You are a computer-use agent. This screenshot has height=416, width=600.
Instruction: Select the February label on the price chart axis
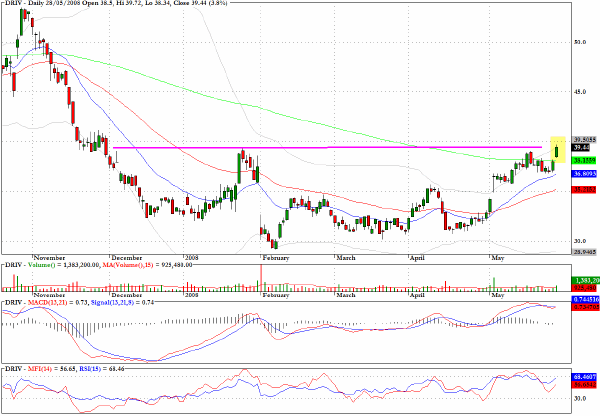coord(276,258)
